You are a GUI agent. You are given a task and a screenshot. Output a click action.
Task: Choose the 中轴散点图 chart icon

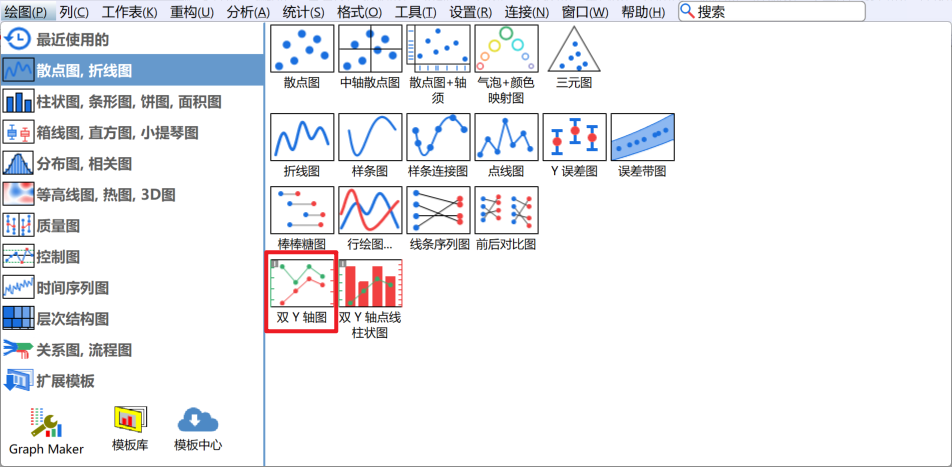tap(370, 50)
